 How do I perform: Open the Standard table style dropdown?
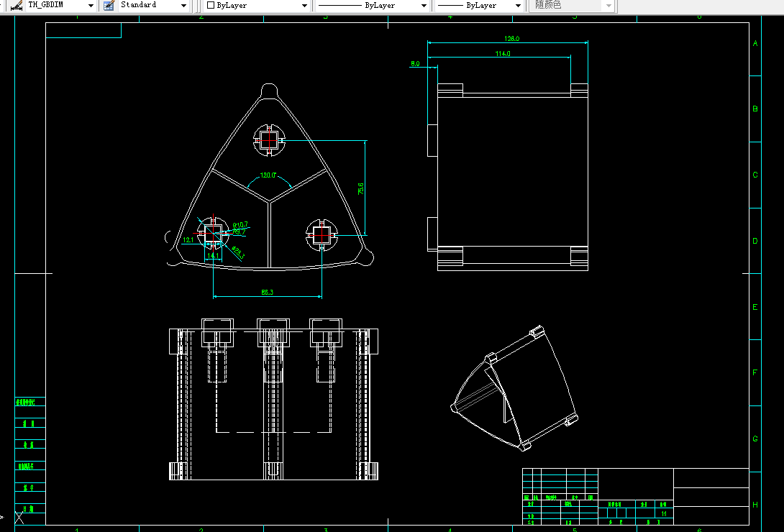(153, 5)
